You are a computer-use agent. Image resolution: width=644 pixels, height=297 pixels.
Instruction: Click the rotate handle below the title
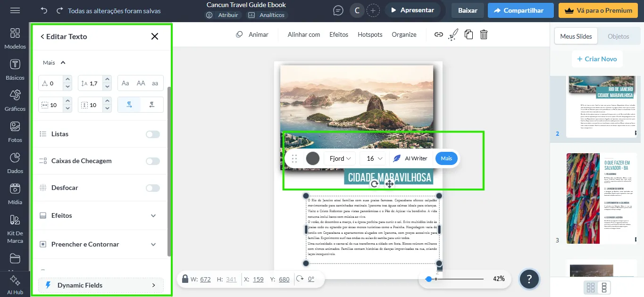tap(375, 184)
